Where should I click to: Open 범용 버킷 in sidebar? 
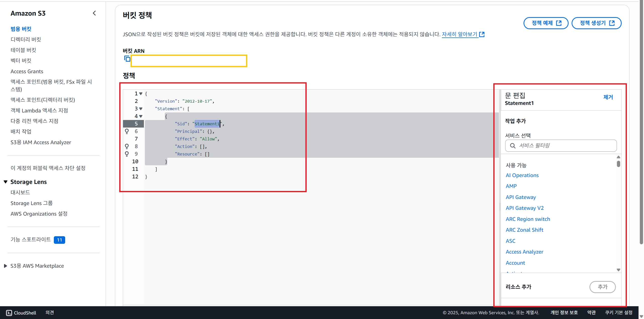tap(21, 29)
